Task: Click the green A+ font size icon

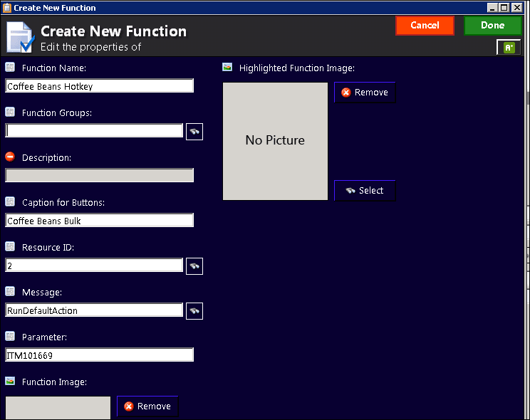Action: pos(509,47)
